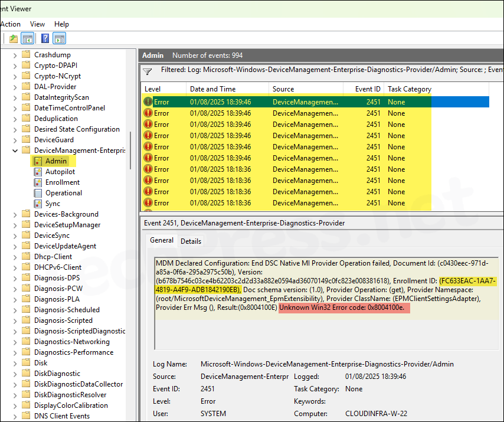Sort by the Source column header
The image size is (504, 422).
coord(306,89)
